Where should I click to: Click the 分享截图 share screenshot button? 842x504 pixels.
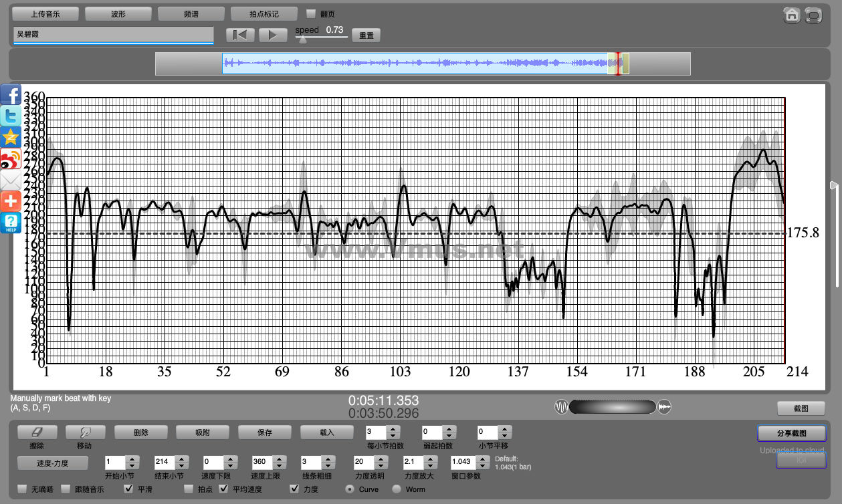pos(791,433)
